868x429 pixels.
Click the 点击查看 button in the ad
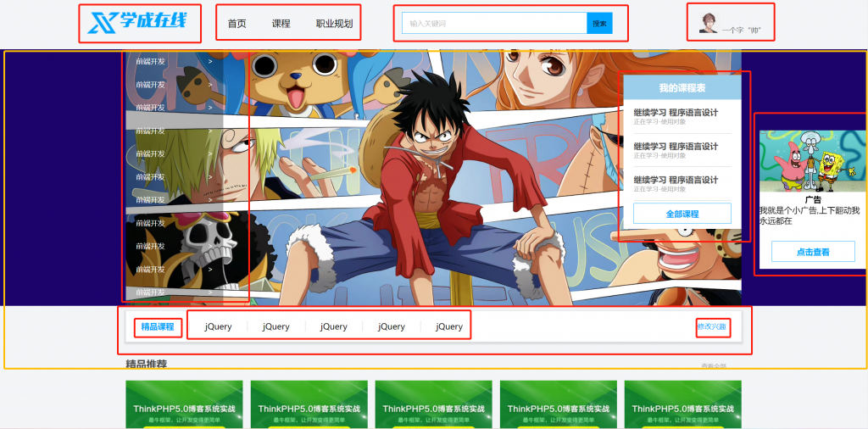tap(813, 252)
